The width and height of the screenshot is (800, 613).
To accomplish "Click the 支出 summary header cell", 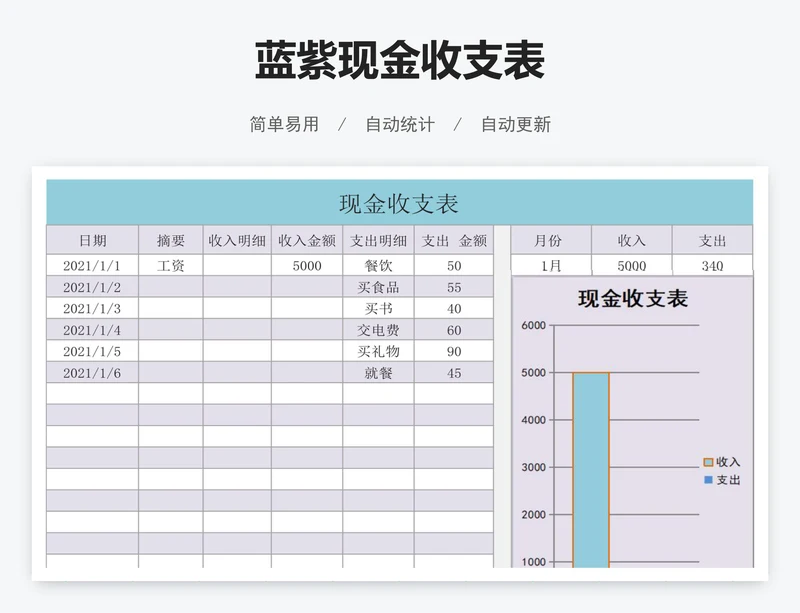I will pos(712,240).
